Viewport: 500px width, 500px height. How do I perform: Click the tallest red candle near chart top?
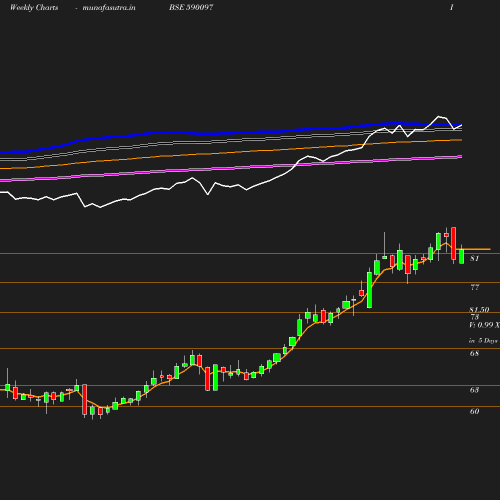coord(454,244)
